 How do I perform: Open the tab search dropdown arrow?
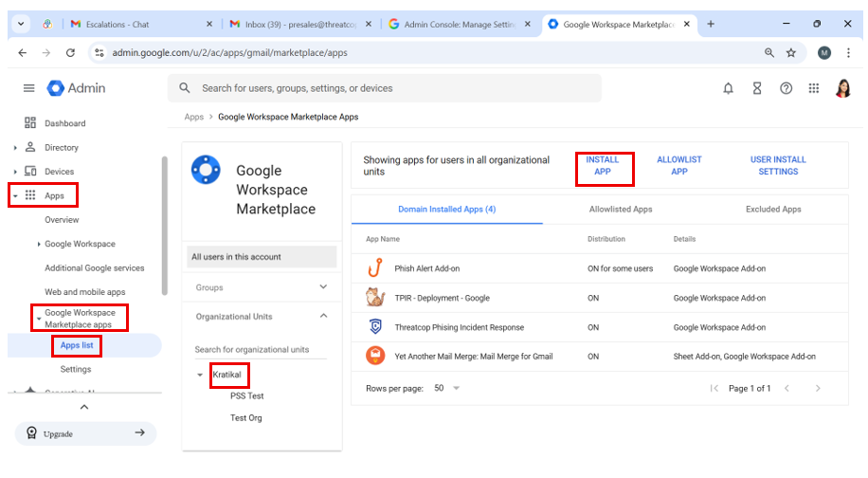(21, 24)
